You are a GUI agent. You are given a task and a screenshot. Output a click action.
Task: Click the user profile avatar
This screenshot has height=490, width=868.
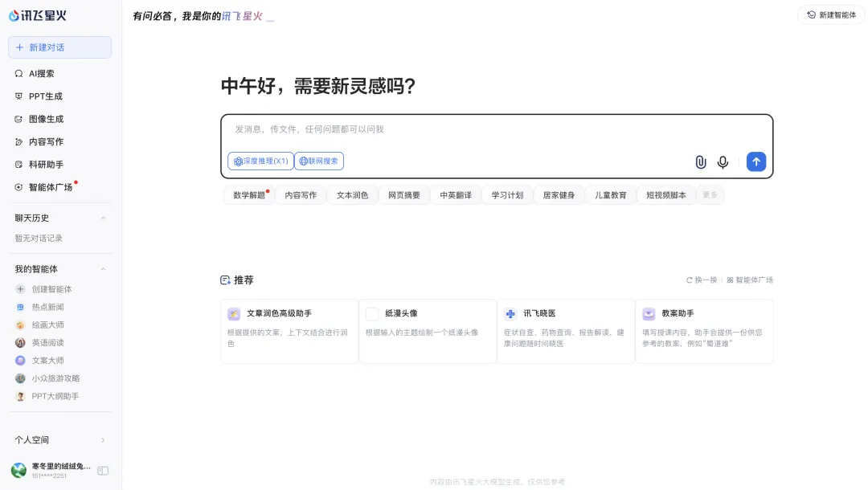(x=18, y=470)
